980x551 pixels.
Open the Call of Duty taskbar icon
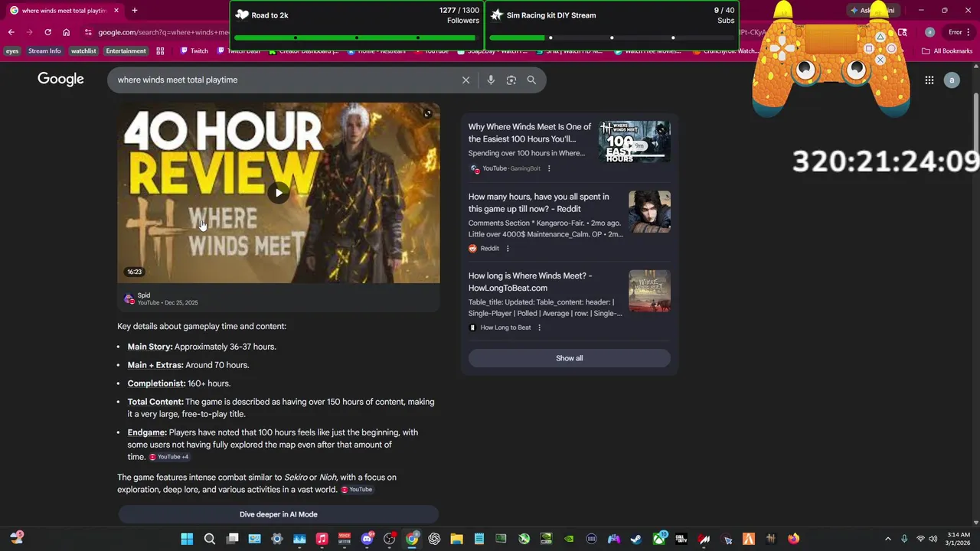(681, 539)
